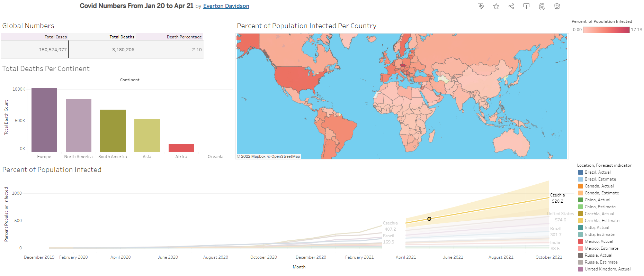The width and height of the screenshot is (644, 276).
Task: Click the circled point on Czechia forecast line
Action: 429,219
